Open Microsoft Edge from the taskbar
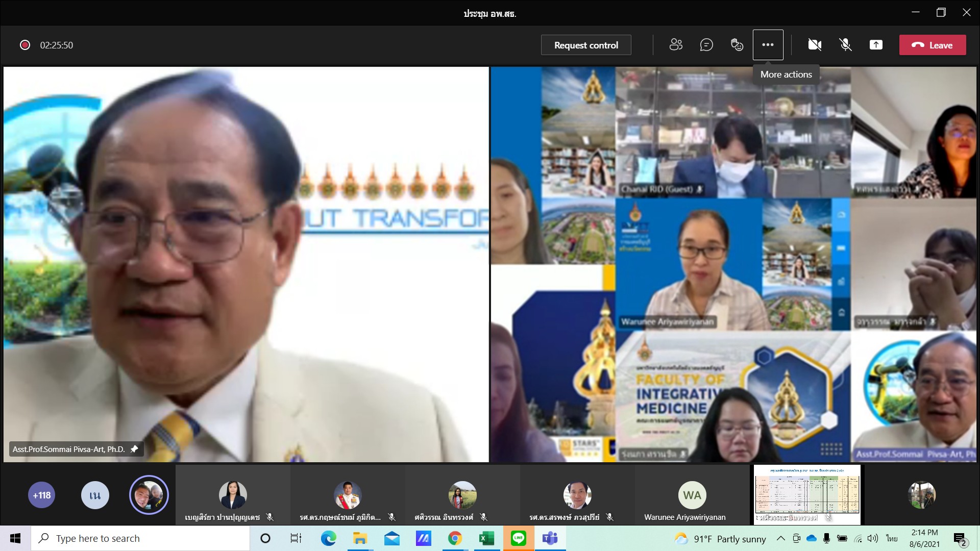 (x=328, y=538)
